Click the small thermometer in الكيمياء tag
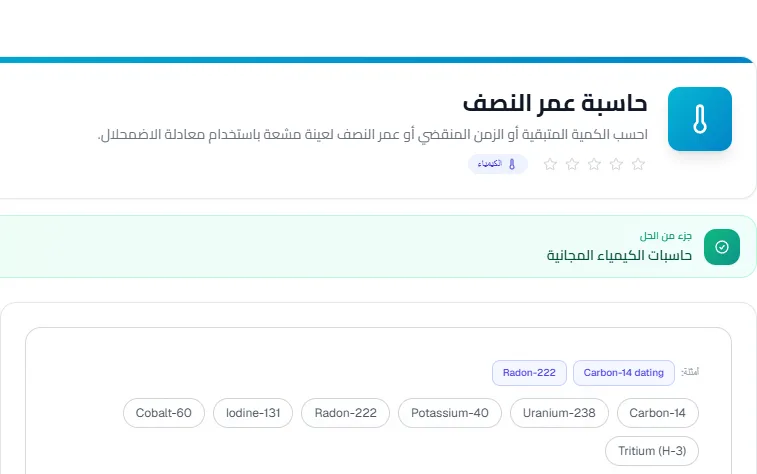The height and width of the screenshot is (474, 757). coord(512,164)
